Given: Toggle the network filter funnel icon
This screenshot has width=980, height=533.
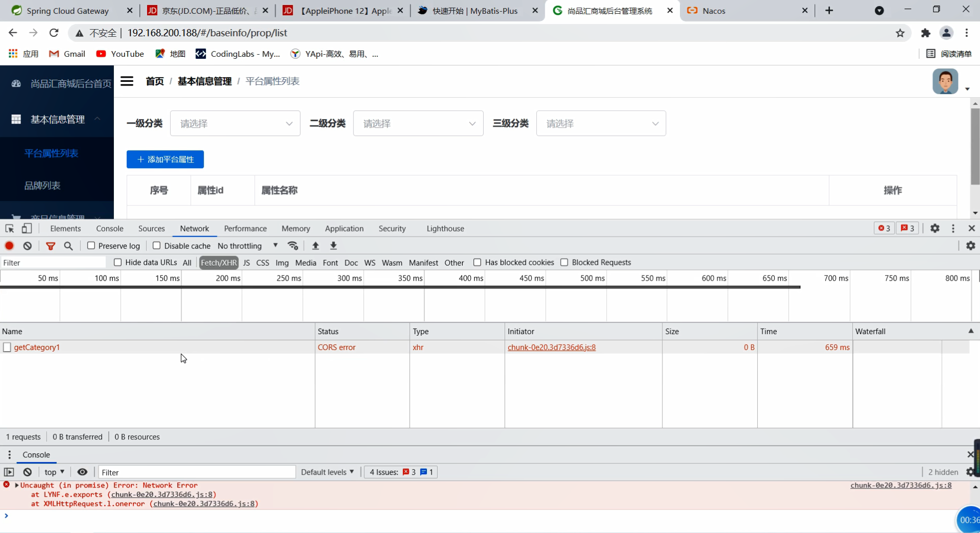Looking at the screenshot, I should [x=51, y=246].
